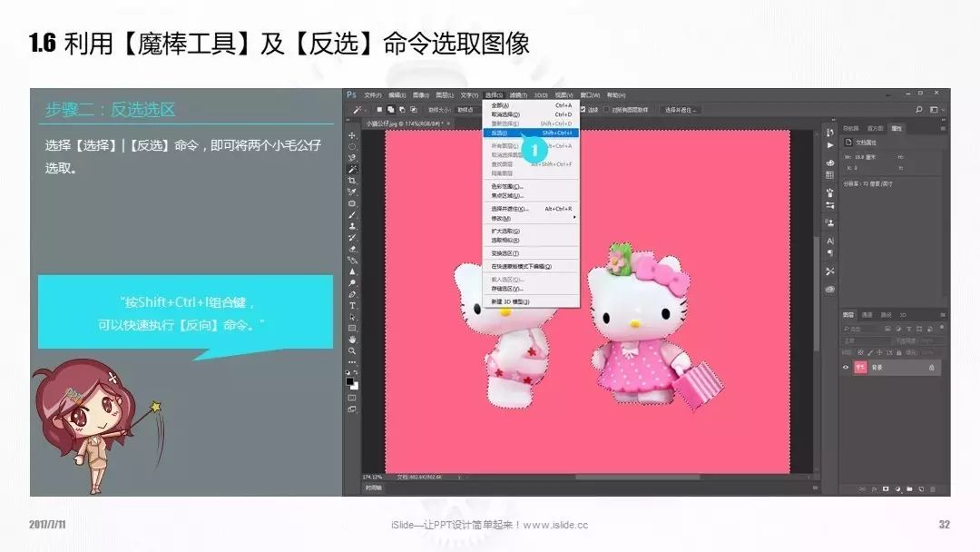Open the 滤镜(T) menu

click(x=518, y=95)
